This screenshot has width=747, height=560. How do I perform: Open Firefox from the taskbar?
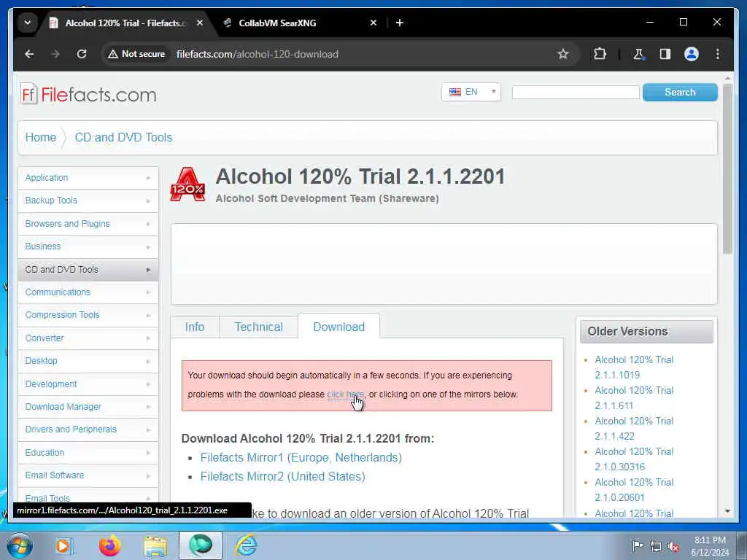109,545
